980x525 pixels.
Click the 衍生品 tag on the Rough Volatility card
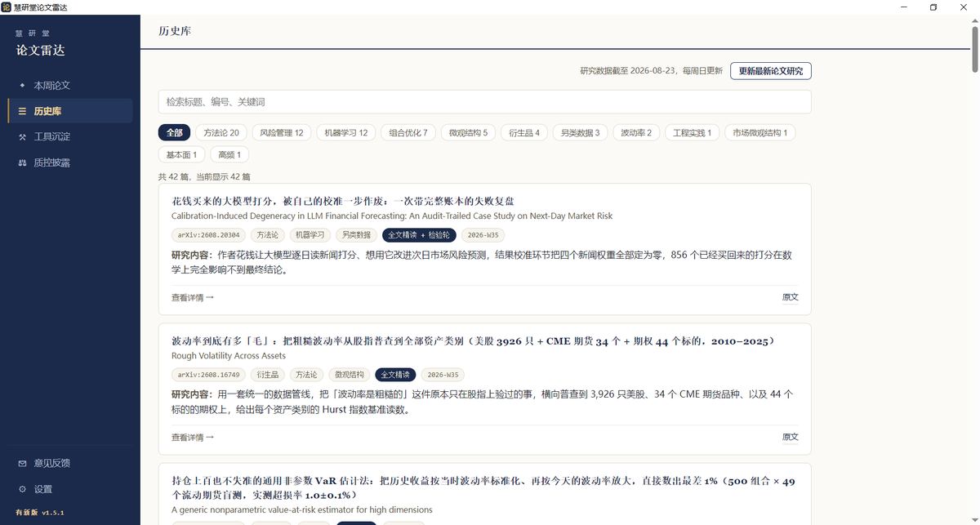(267, 375)
